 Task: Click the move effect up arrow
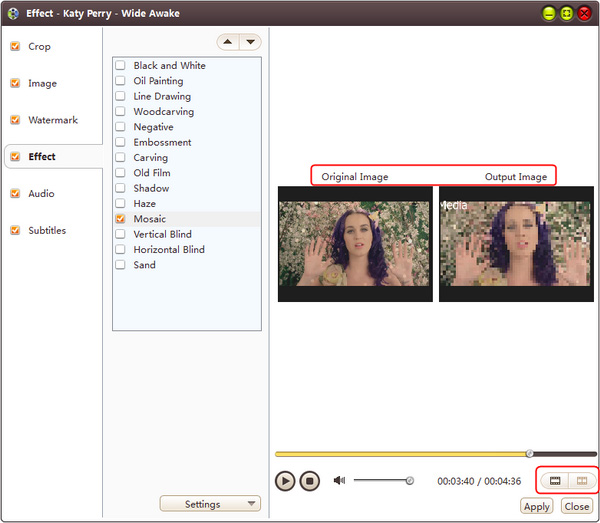coord(228,42)
